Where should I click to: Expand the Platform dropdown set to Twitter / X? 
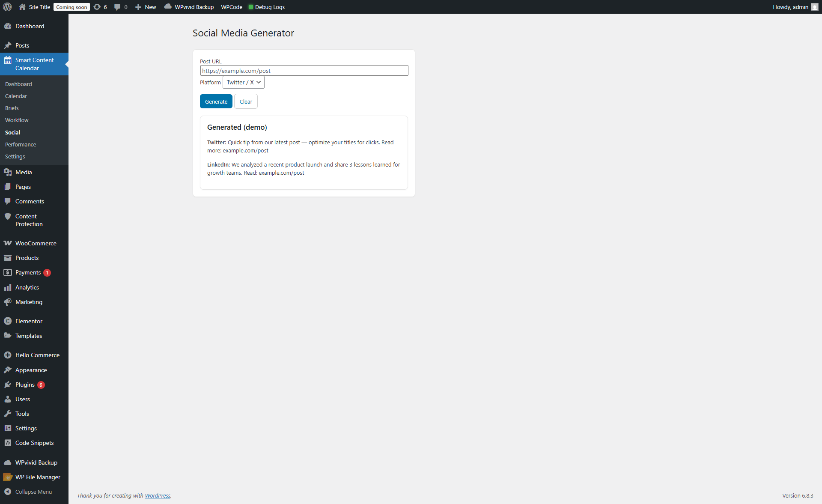click(x=243, y=82)
